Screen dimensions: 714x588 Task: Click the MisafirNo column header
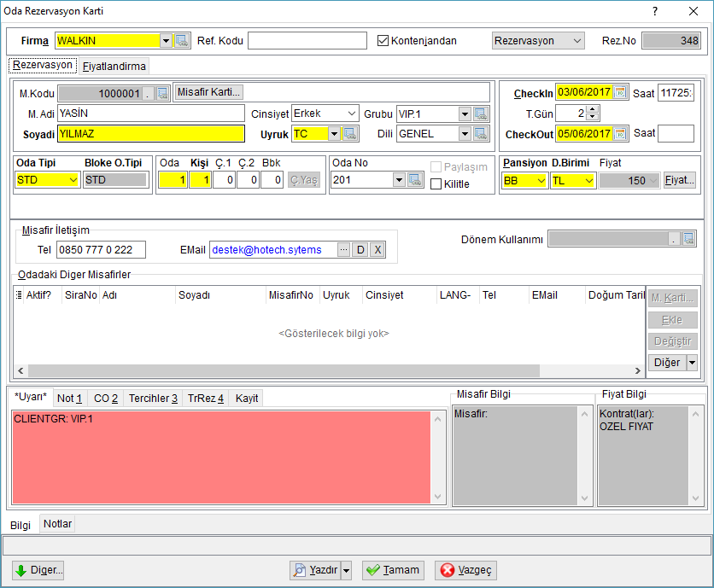291,295
